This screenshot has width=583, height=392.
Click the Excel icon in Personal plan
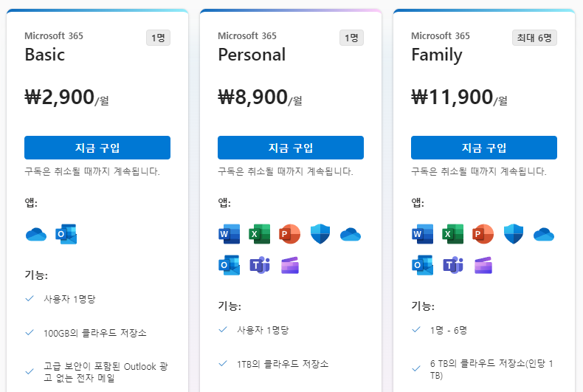(x=260, y=234)
